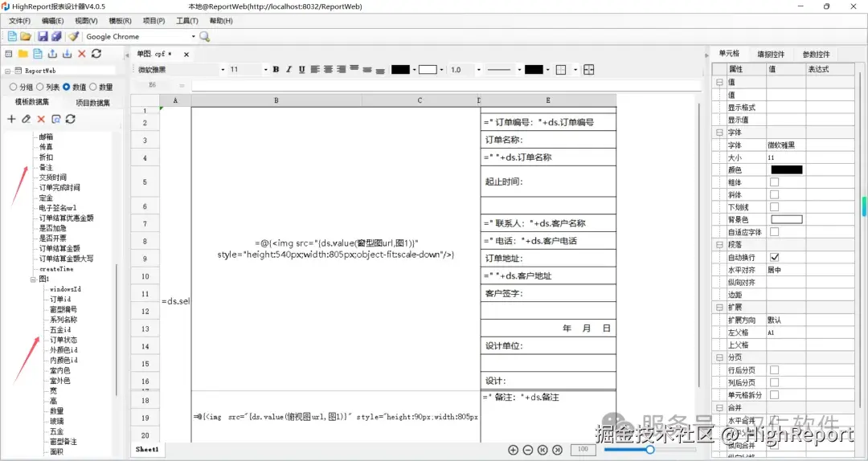Click the open folder icon in main toolbar

coord(26,36)
